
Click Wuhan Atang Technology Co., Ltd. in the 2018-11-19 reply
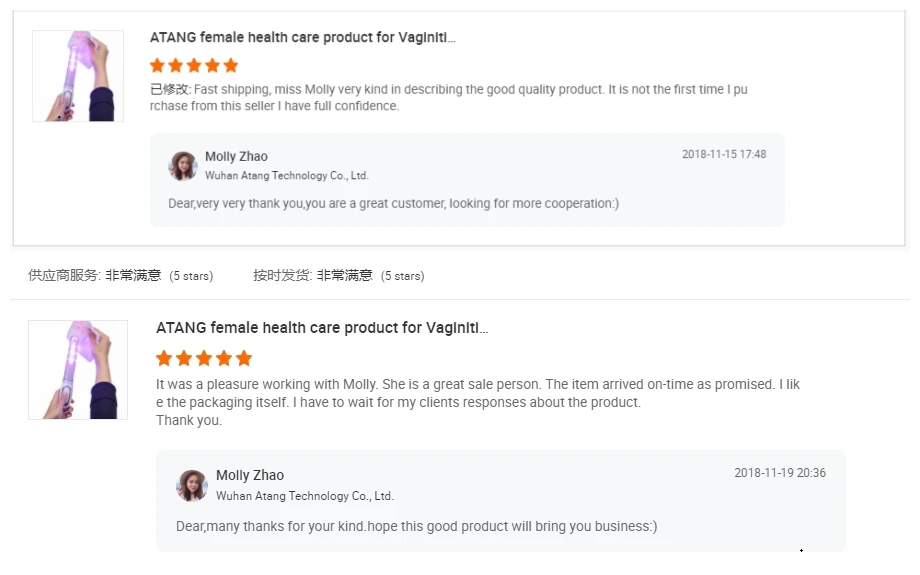tap(304, 496)
